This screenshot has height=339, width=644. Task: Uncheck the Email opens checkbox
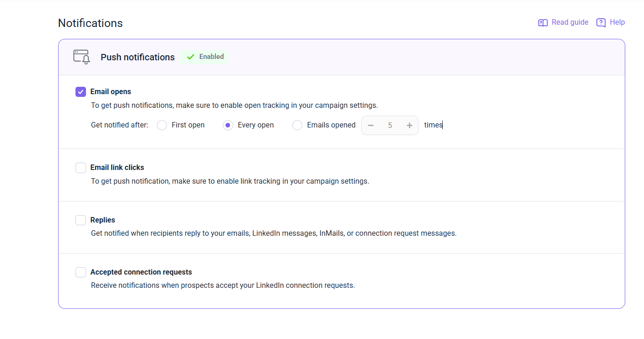80,92
